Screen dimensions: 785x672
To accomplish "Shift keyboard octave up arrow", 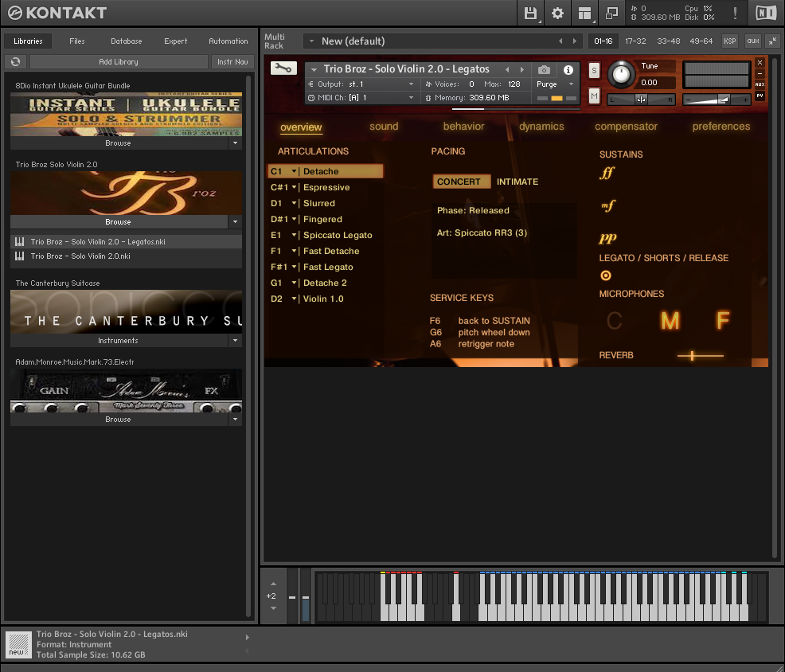I will pyautogui.click(x=273, y=584).
